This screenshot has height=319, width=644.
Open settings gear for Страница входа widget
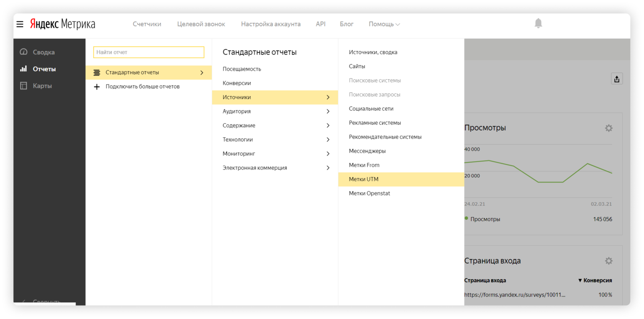tap(608, 261)
